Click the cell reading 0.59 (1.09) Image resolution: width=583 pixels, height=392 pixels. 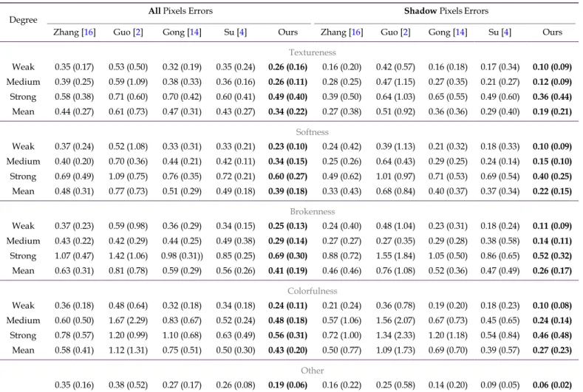128,82
